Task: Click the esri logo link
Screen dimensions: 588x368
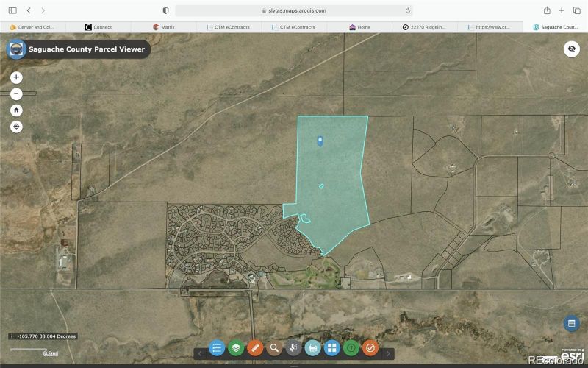Action: tap(573, 355)
